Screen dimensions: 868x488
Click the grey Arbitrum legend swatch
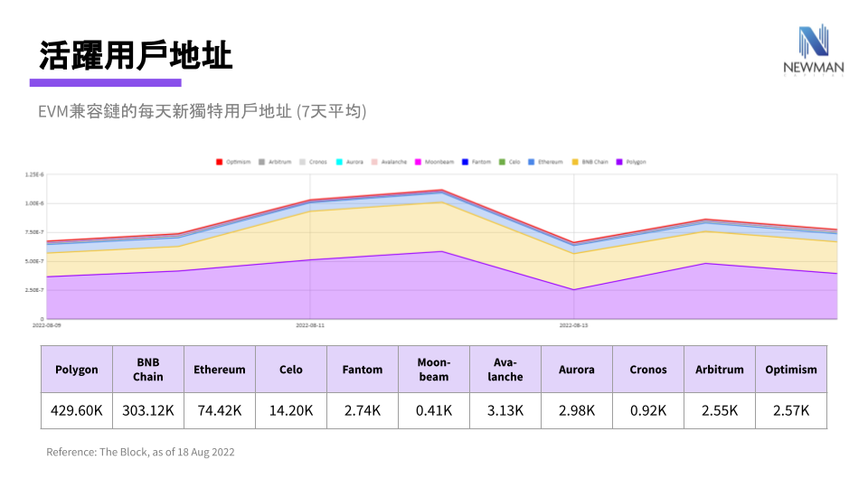[262, 162]
